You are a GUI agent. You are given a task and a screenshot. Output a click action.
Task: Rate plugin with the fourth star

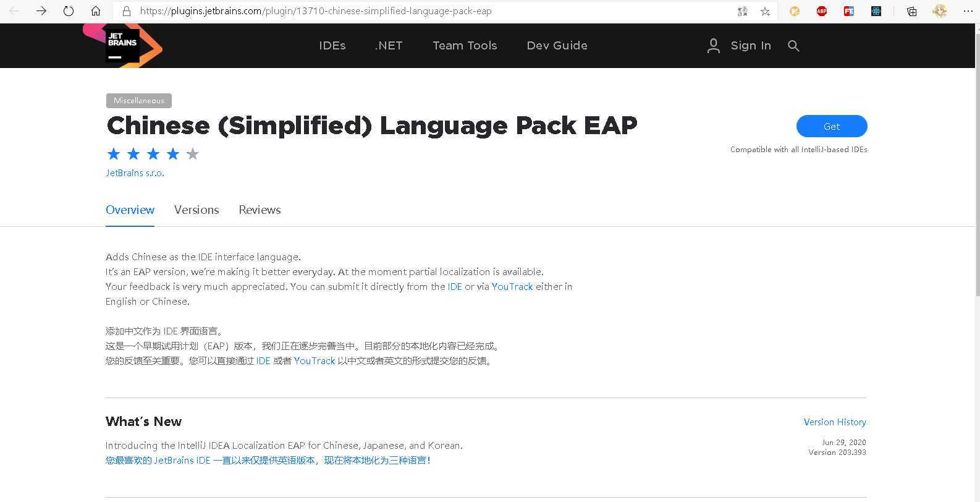(x=173, y=153)
